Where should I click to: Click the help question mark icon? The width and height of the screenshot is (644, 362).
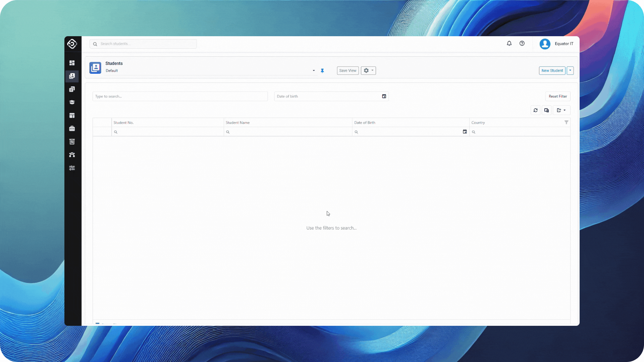[x=522, y=44]
